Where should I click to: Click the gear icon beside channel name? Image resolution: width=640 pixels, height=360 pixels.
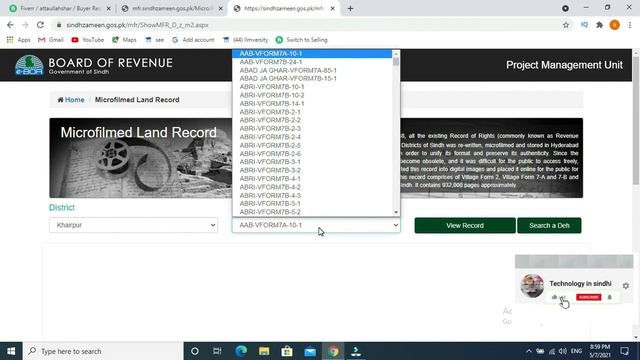click(x=626, y=286)
